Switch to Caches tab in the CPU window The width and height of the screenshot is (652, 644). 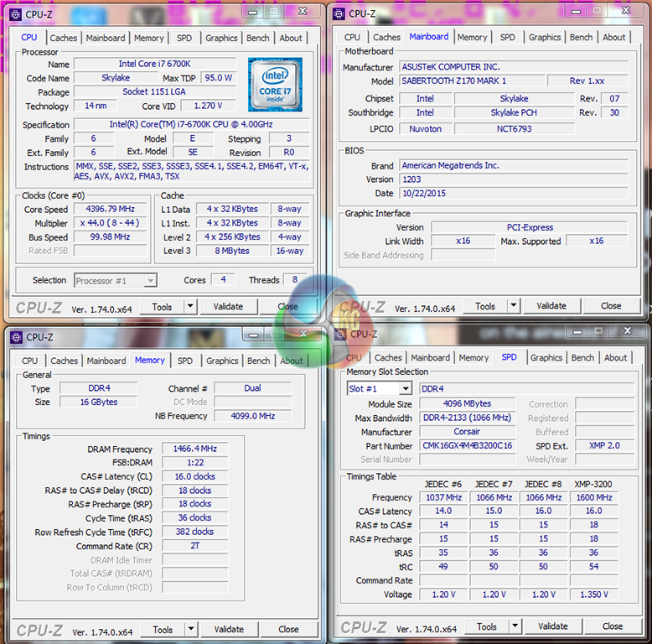63,38
